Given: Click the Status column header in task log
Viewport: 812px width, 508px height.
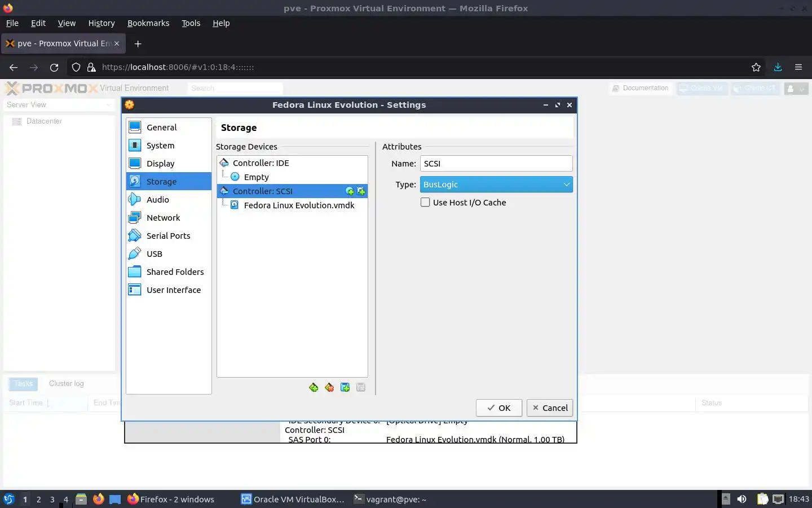Looking at the screenshot, I should point(752,402).
